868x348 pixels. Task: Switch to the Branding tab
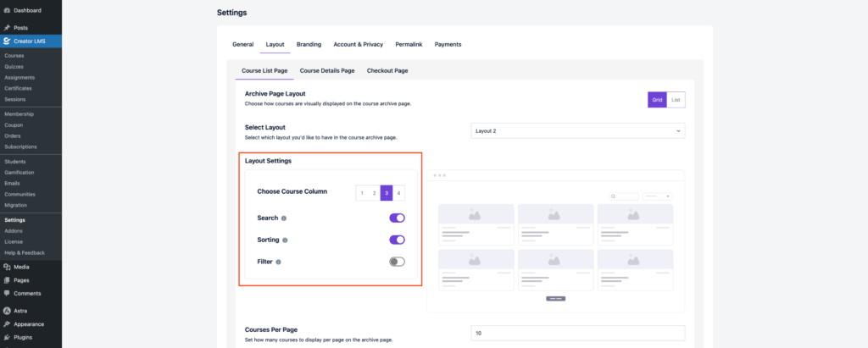coord(309,44)
